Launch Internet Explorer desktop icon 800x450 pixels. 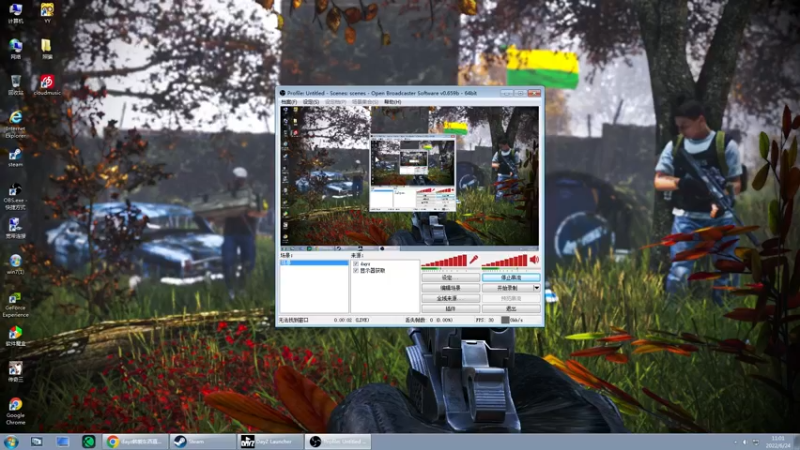click(x=15, y=124)
